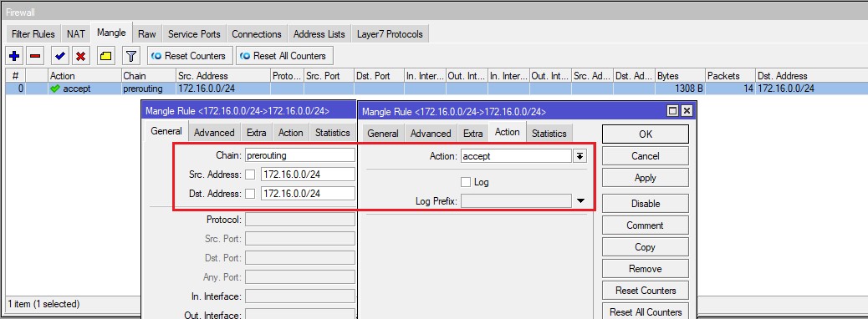Click the red minus remove rule icon
868x319 pixels.
click(35, 56)
